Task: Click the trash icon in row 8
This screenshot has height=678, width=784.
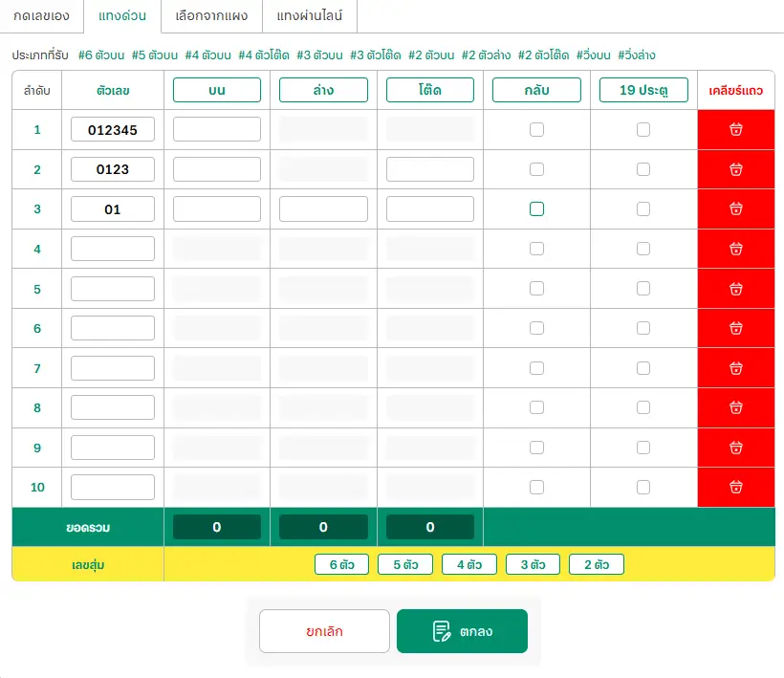Action: pyautogui.click(x=735, y=408)
